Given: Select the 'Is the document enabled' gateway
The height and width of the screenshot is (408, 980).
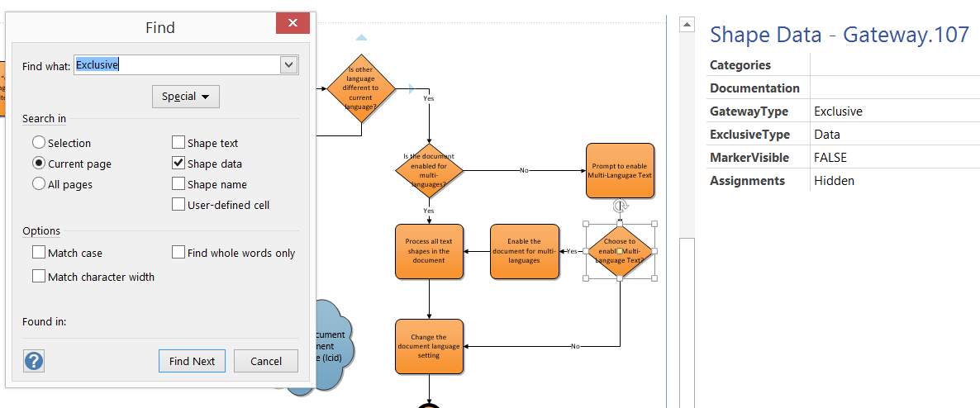Looking at the screenshot, I should pyautogui.click(x=430, y=170).
